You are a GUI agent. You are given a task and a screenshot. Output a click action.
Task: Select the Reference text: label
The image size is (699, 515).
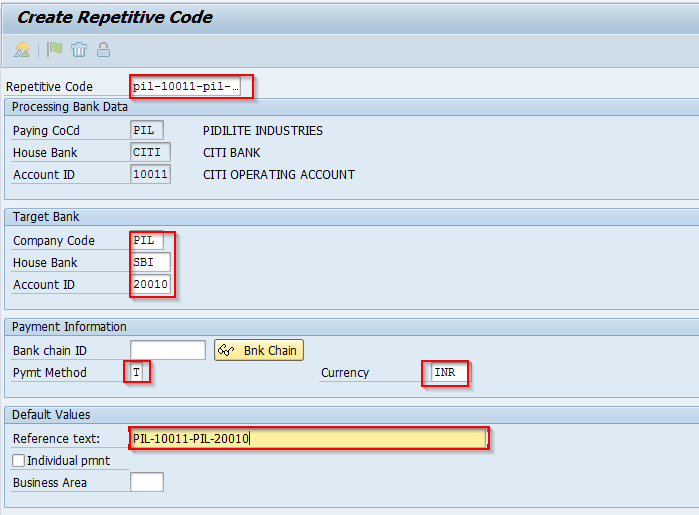point(56,439)
